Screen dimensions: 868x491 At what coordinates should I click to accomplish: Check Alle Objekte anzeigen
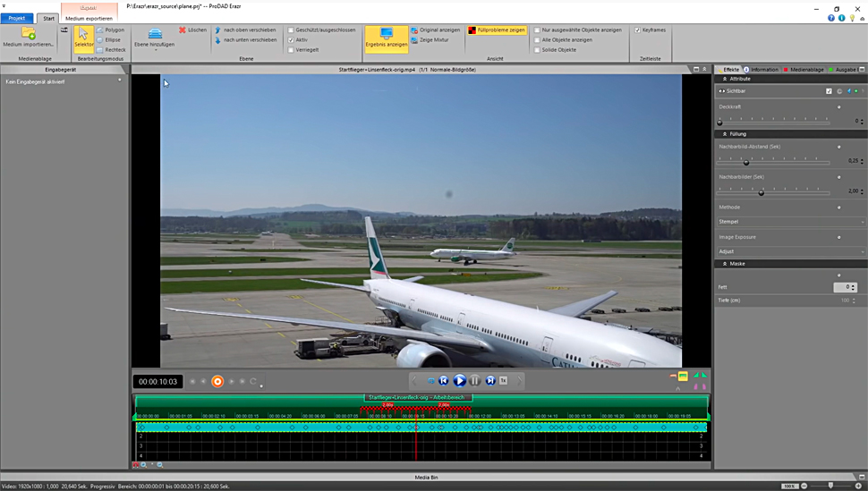[x=537, y=40]
